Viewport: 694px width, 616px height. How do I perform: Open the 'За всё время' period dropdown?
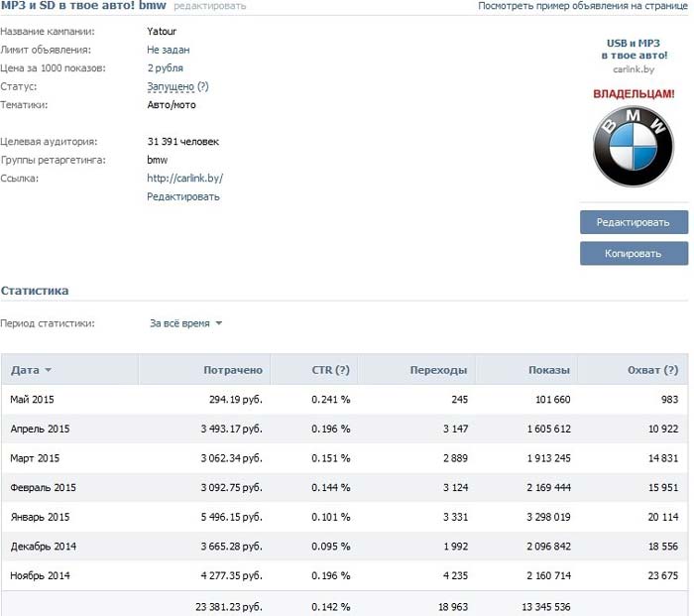[186, 323]
